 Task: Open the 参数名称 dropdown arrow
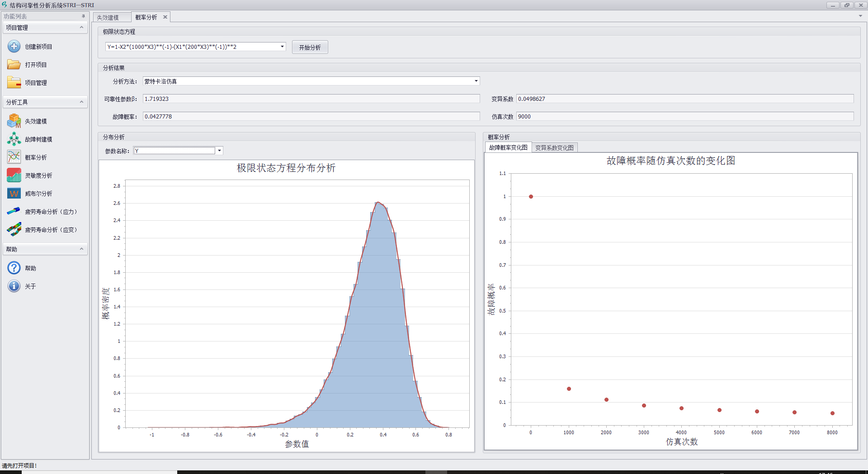[x=219, y=151]
